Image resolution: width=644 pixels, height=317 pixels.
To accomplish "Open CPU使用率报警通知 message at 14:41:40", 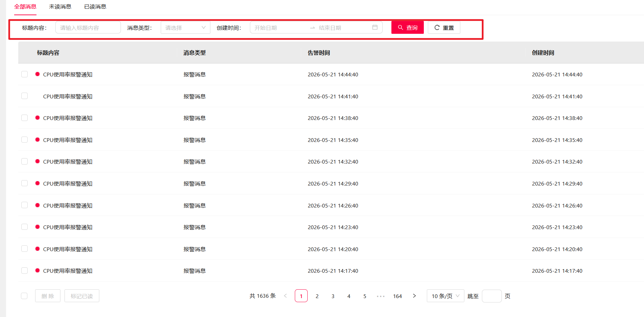I will [68, 96].
